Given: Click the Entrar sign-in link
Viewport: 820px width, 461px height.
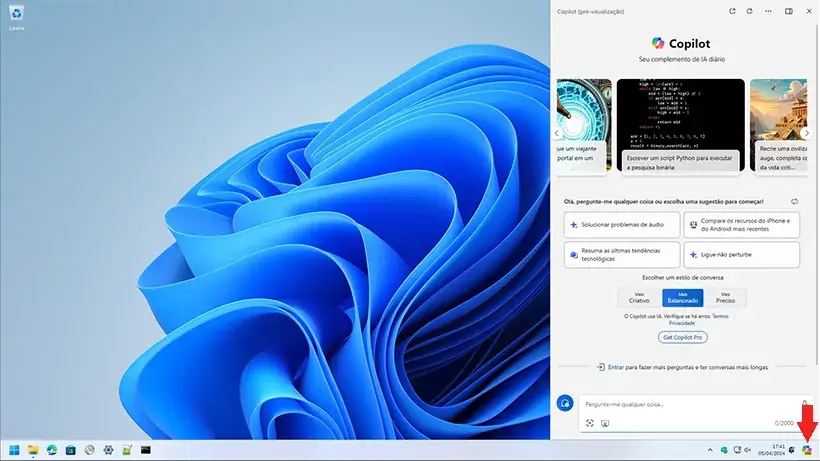Looking at the screenshot, I should 616,367.
